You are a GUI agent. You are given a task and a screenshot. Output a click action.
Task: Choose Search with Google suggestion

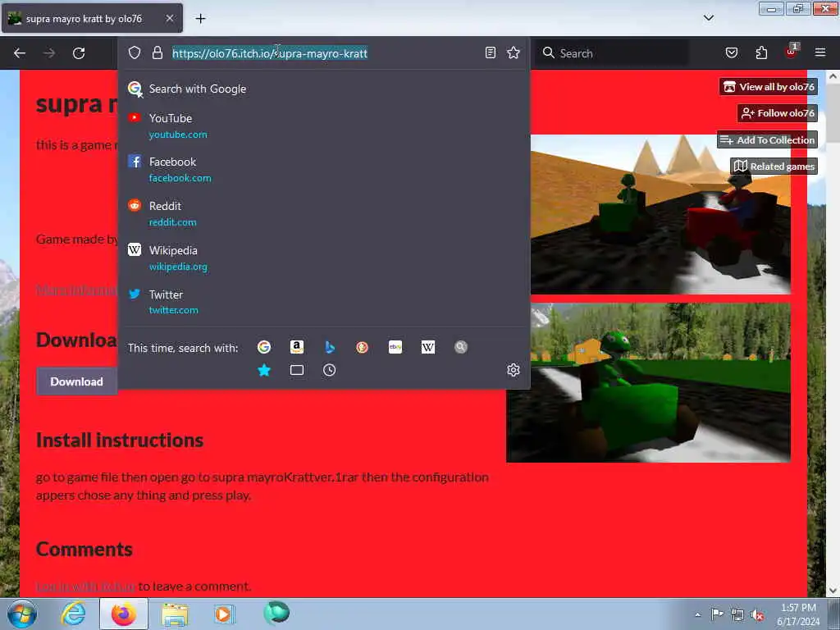(x=324, y=89)
